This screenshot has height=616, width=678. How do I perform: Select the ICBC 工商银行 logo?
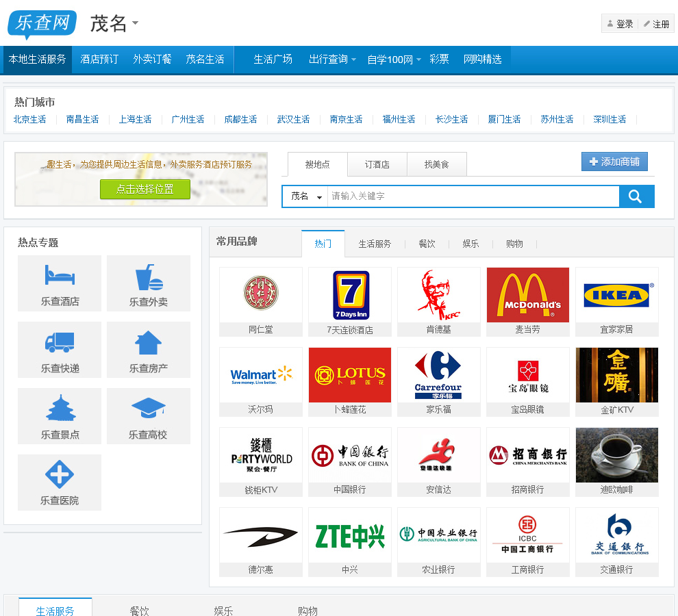(x=528, y=535)
